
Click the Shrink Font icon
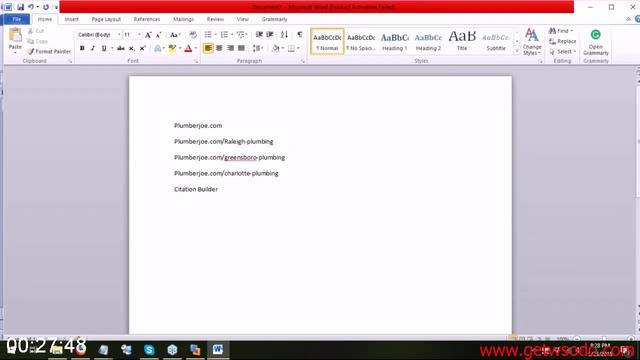click(158, 35)
